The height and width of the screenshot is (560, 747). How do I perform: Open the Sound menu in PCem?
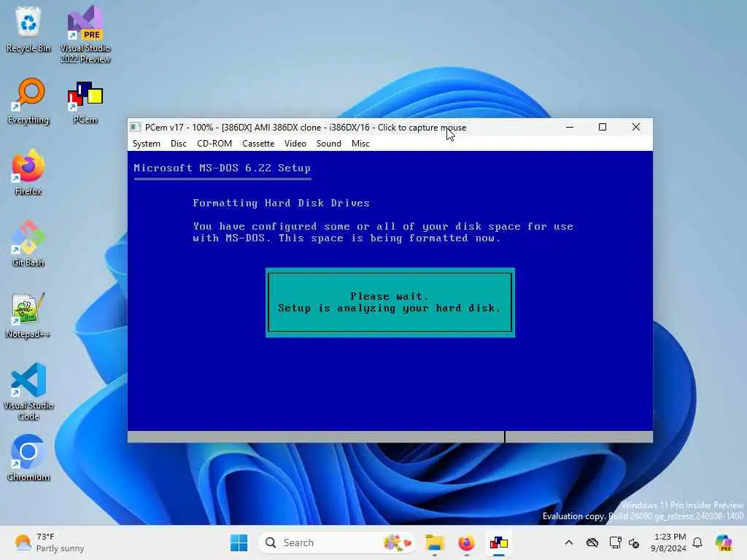(329, 144)
